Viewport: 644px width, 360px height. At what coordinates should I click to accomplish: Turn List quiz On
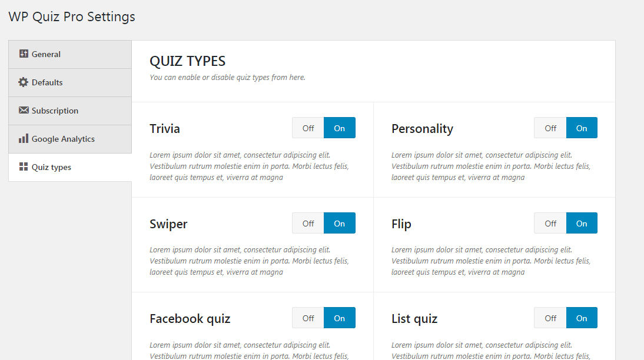click(582, 318)
